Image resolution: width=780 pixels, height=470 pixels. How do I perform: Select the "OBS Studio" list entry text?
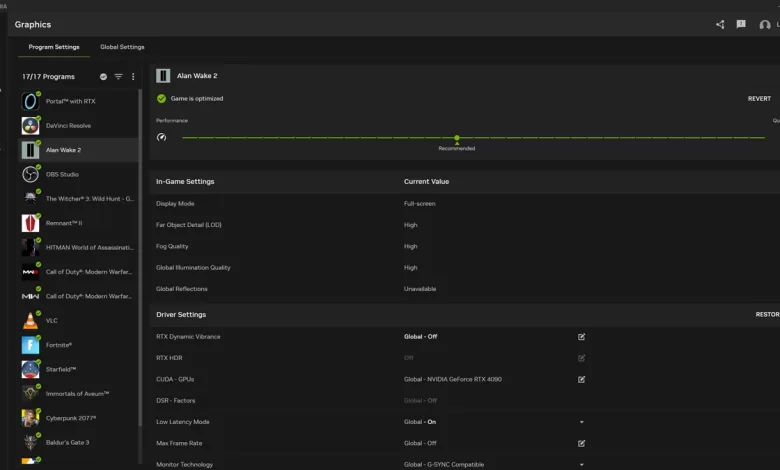(x=62, y=175)
